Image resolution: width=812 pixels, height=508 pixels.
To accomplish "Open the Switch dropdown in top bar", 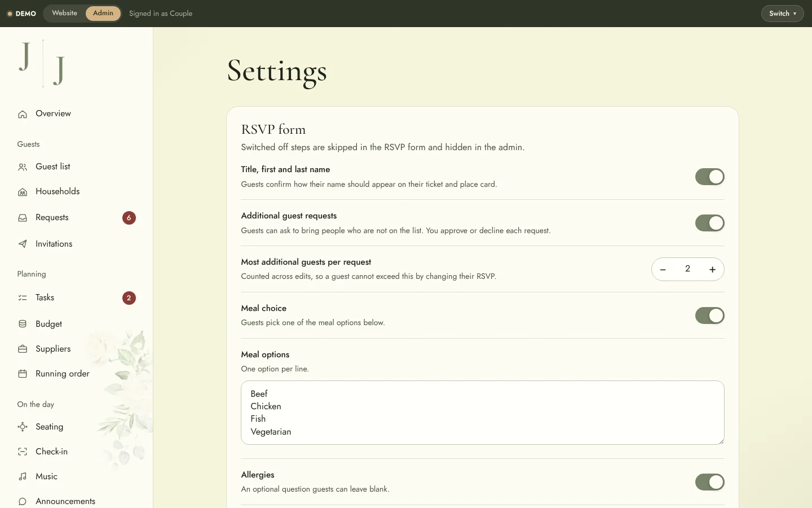I will point(782,14).
